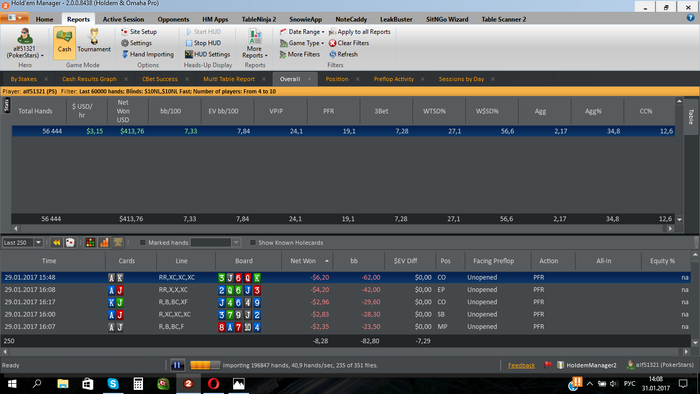The height and width of the screenshot is (394, 700).
Task: Expand the alf51321 (PokerStars) hero dropdown
Action: click(x=25, y=52)
